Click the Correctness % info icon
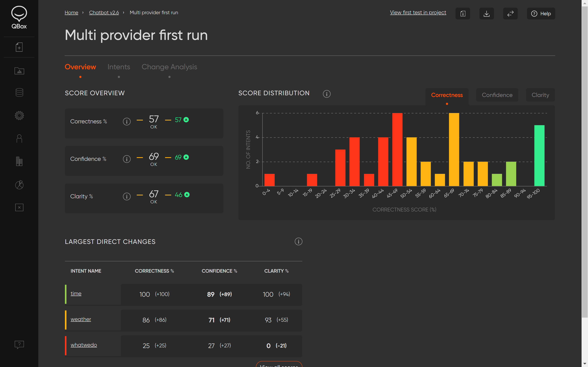The height and width of the screenshot is (367, 588). [127, 121]
